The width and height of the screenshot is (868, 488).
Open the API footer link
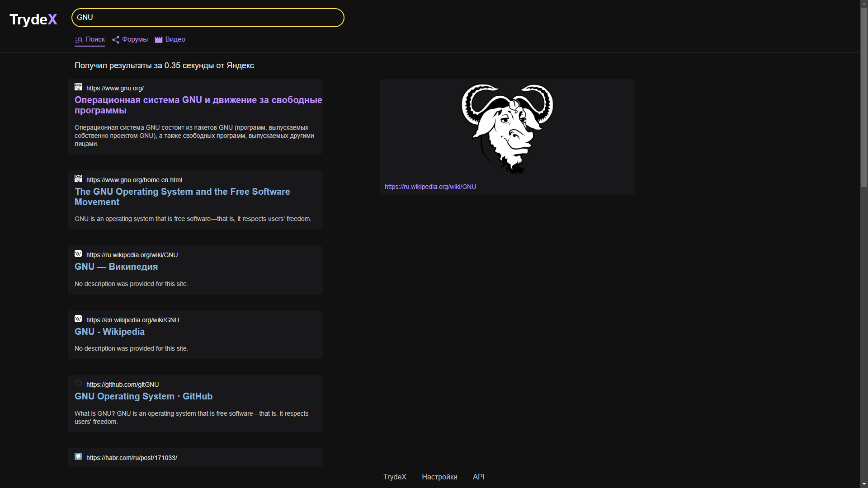pos(478,477)
